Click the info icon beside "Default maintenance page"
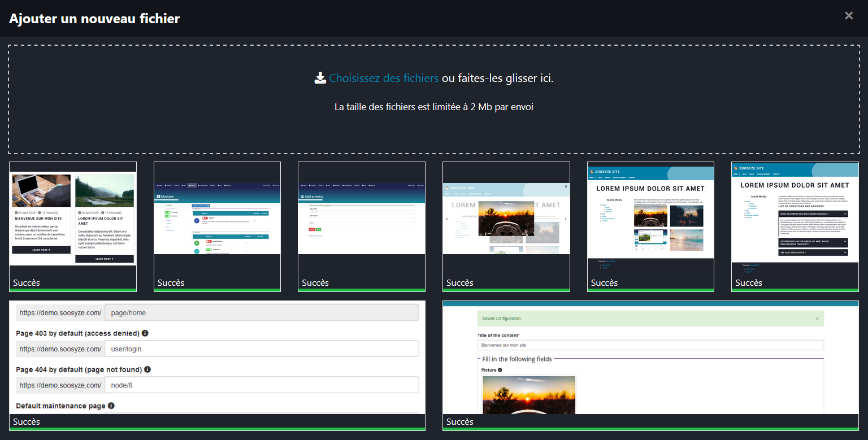This screenshot has width=868, height=440. (x=111, y=406)
